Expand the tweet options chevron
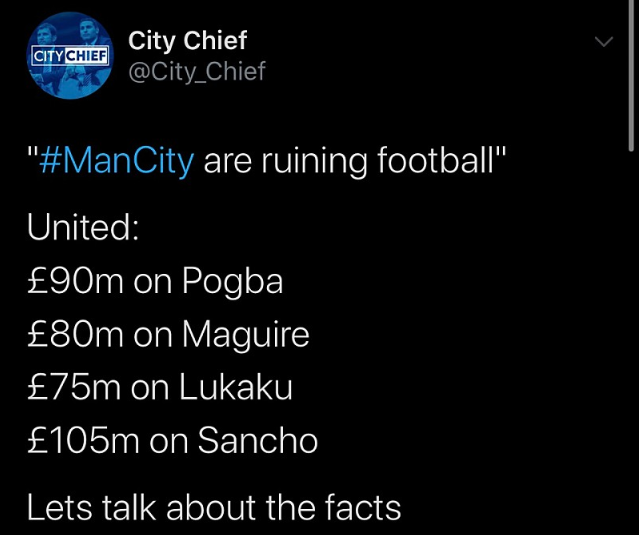Image resolution: width=639 pixels, height=535 pixels. 603,41
